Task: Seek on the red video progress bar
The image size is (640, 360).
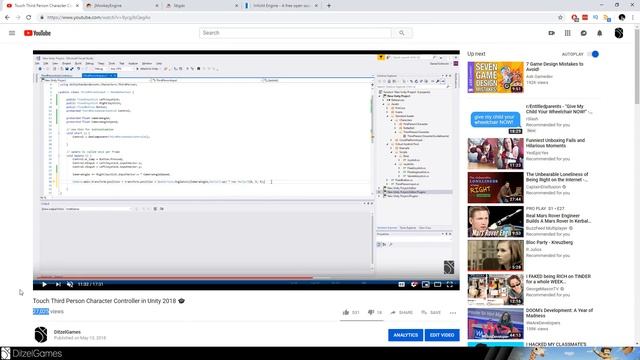Action: coord(246,278)
